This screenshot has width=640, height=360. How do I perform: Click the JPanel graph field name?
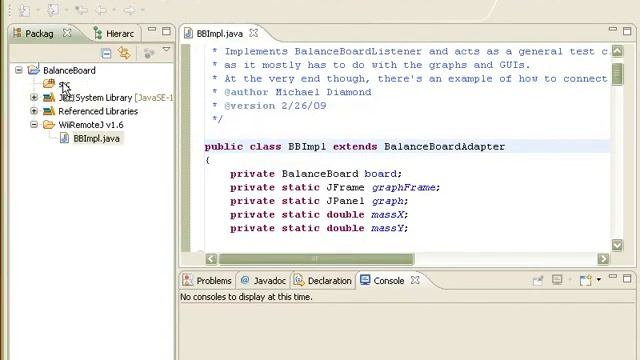[387, 201]
